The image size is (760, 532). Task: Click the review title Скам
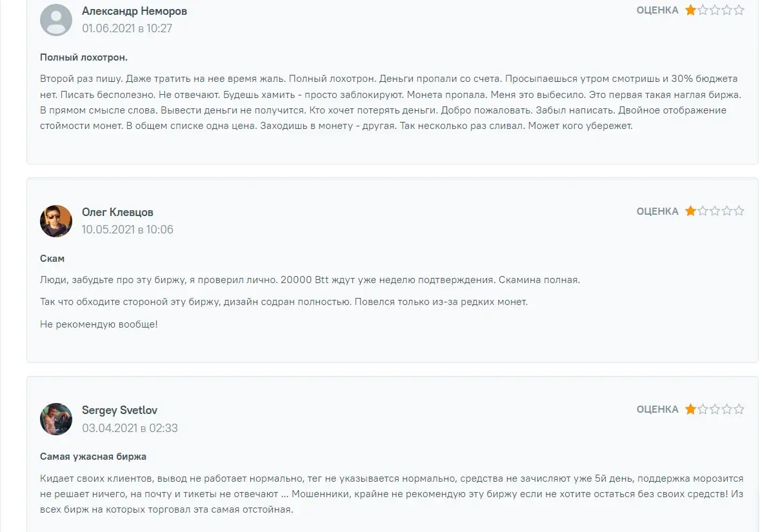[52, 258]
